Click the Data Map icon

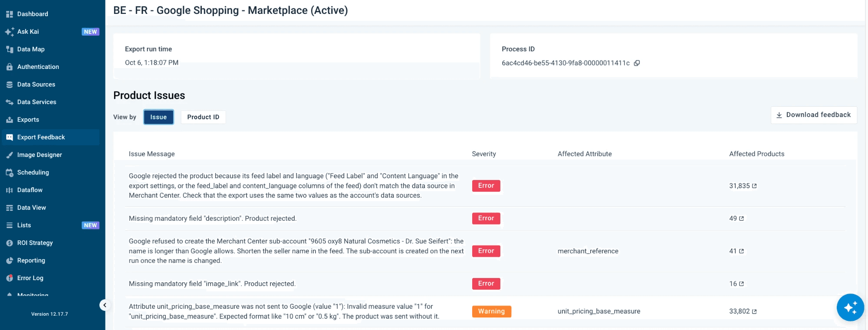point(10,49)
